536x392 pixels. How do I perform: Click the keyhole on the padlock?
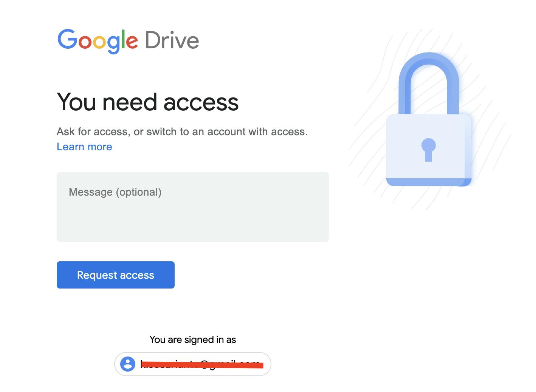428,150
